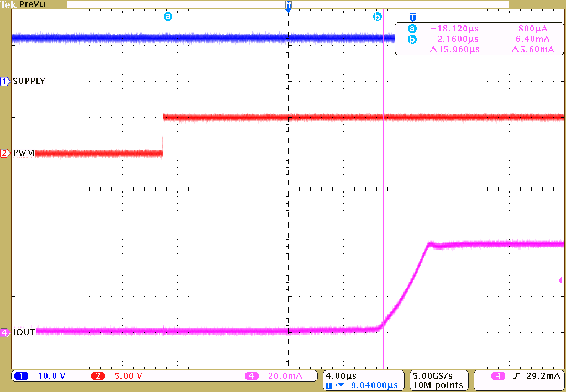The height and width of the screenshot is (392, 566).
Task: Open the 5.00GS/s 10M points record readout
Action: coord(438,380)
